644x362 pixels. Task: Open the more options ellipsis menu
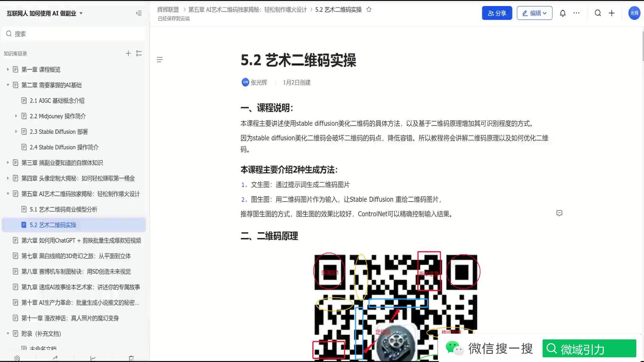[576, 13]
